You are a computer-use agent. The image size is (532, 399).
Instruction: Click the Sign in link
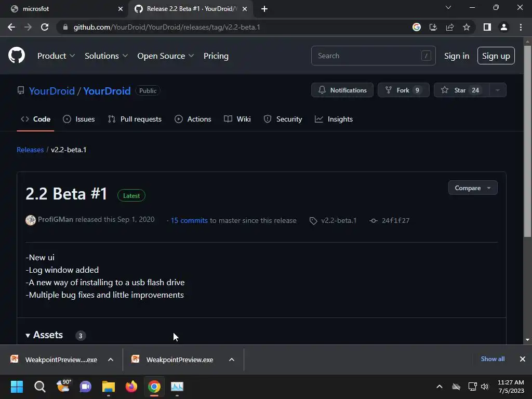click(x=457, y=56)
